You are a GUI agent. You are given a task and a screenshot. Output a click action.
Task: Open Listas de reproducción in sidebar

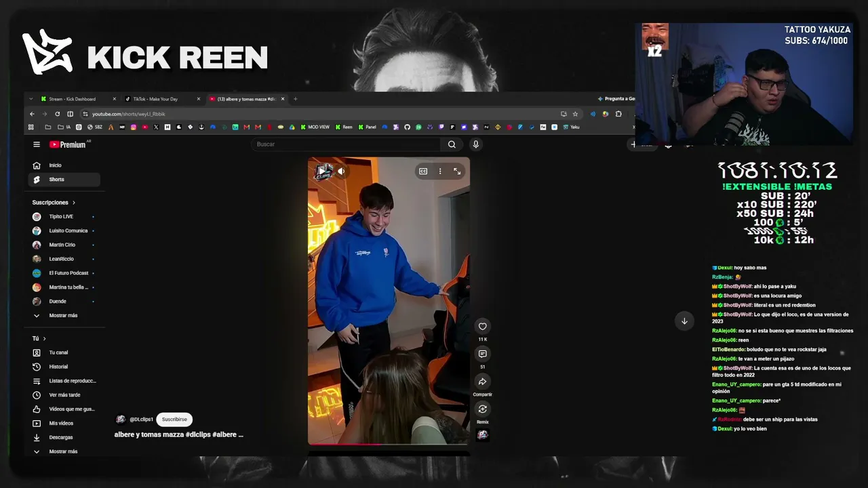[x=64, y=381]
